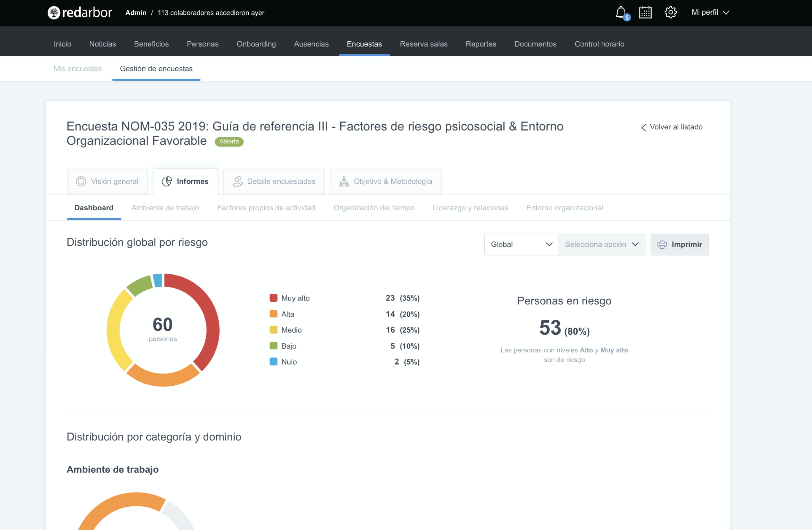Click the Muy alto red legend swatch

click(273, 298)
